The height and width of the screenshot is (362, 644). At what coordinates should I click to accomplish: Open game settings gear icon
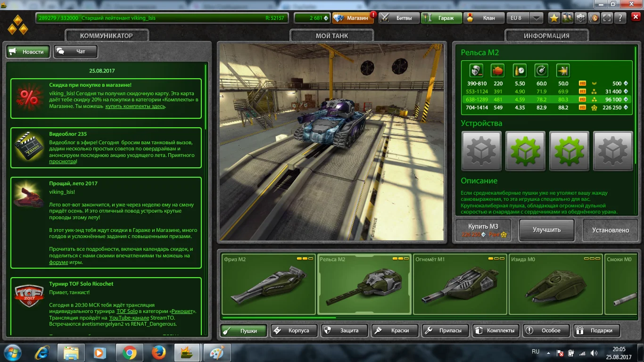coord(581,18)
